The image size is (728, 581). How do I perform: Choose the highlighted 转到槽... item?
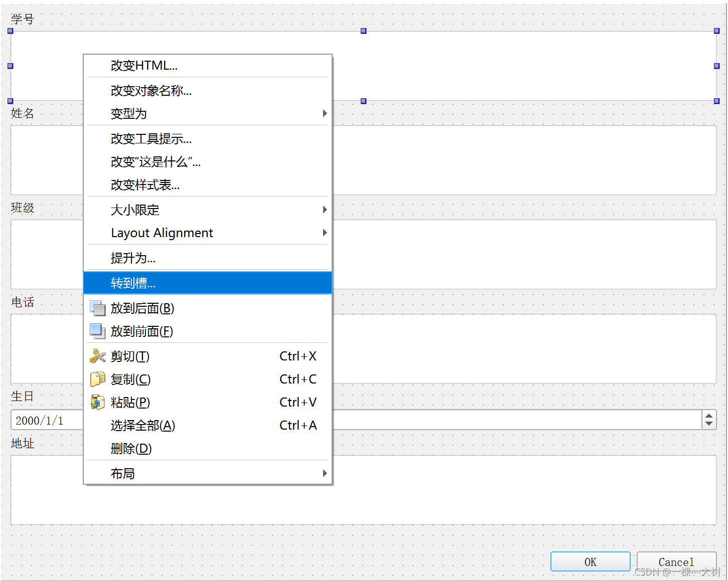[x=208, y=283]
